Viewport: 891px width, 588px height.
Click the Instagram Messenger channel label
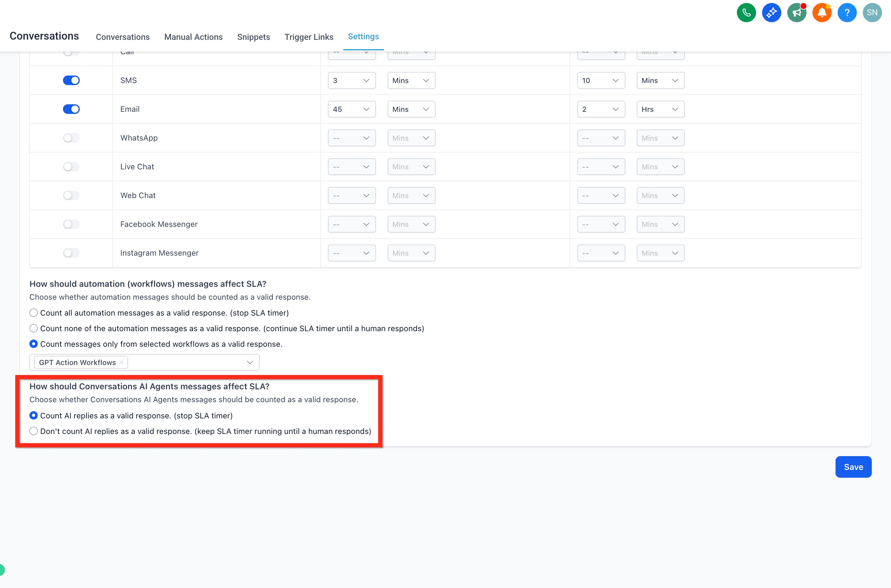(x=159, y=253)
